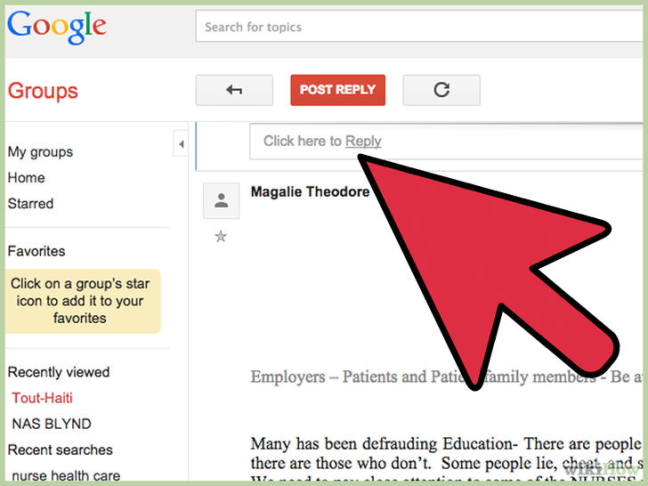Open nurse health care recent search
This screenshot has height=486, width=648.
point(66,476)
